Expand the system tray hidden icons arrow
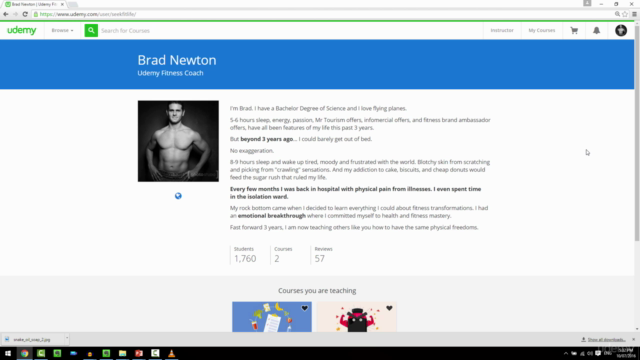Viewport: 640px width, 360px height. (x=566, y=353)
